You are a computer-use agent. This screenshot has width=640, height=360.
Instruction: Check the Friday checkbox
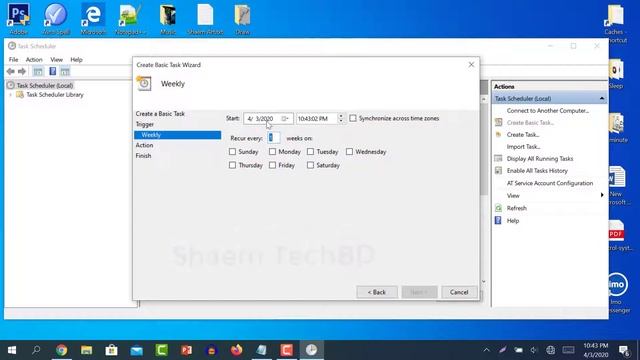click(x=272, y=165)
